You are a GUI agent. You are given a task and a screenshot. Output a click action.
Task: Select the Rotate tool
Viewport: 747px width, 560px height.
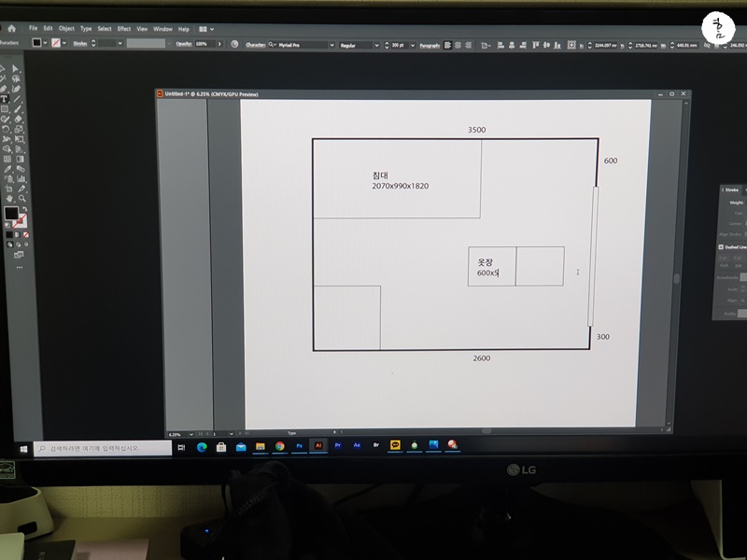[6, 129]
